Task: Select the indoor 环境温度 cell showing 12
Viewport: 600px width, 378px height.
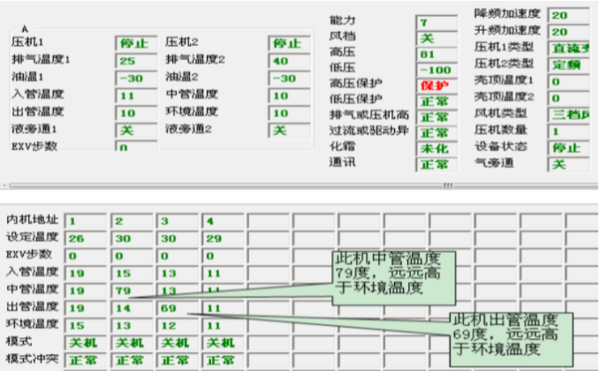Action: (x=178, y=326)
